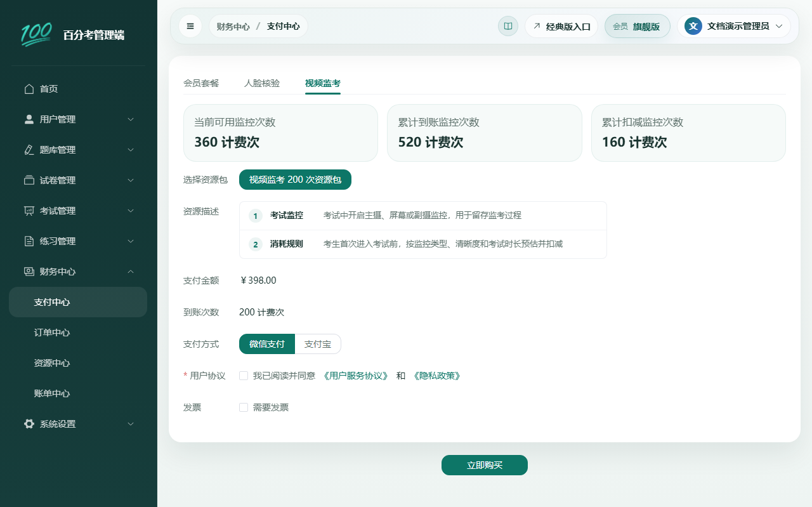Toggle the hamburger sidebar collapse button
812x507 pixels.
pos(190,26)
